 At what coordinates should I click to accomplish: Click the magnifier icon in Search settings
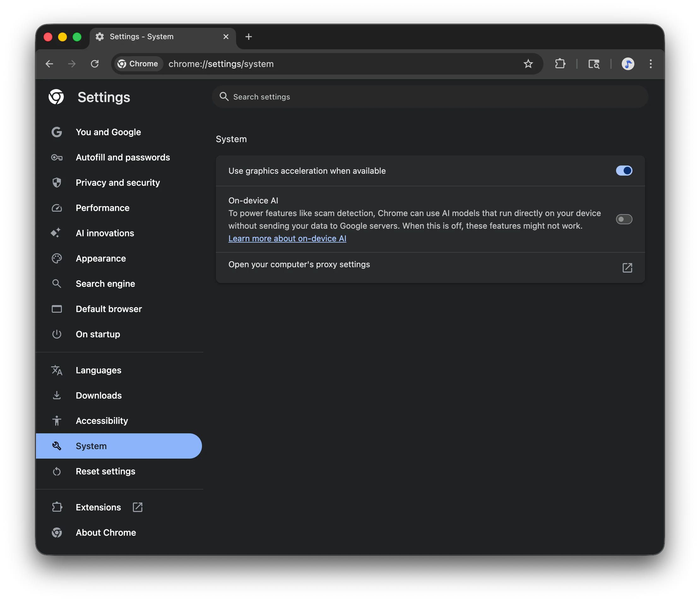coord(224,97)
